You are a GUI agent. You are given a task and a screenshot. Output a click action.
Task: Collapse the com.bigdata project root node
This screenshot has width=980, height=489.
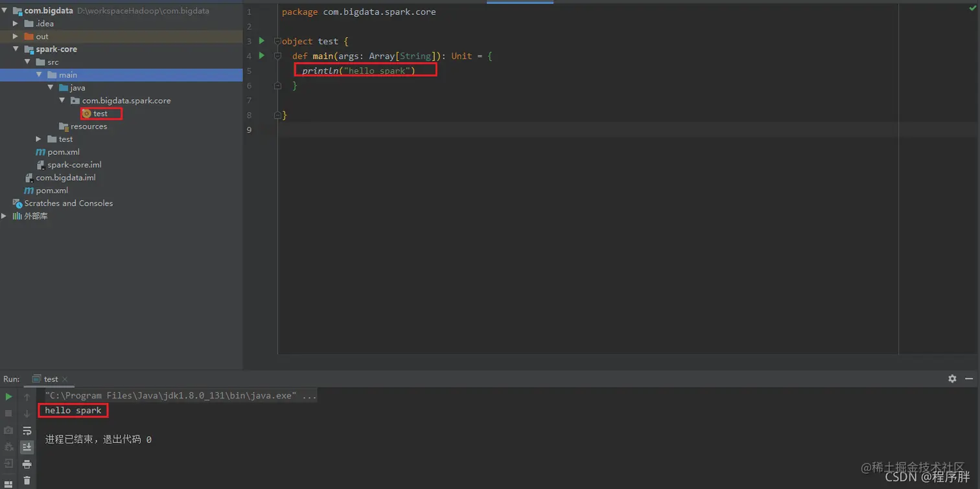tap(5, 10)
